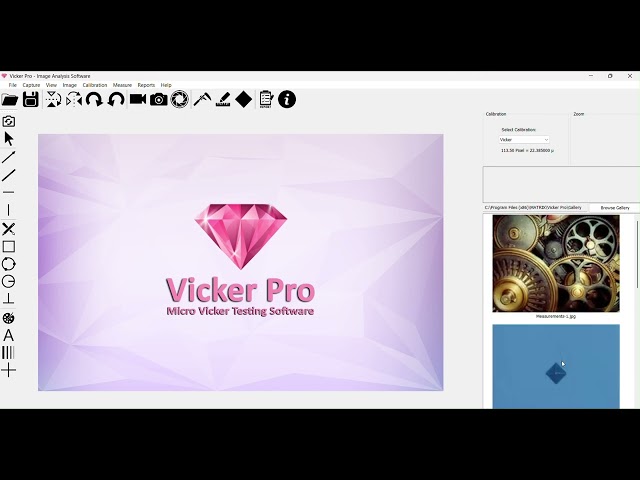Open the View menu
The image size is (640, 480).
51,85
